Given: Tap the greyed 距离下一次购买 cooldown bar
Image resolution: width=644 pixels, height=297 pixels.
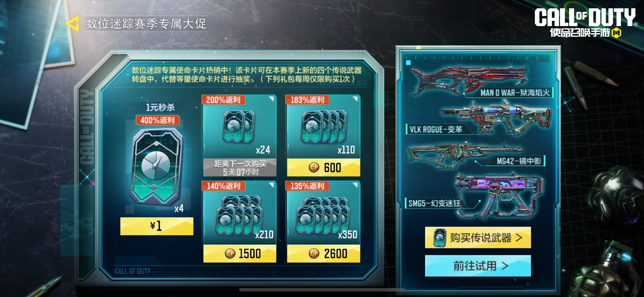Looking at the screenshot, I should coord(240,167).
